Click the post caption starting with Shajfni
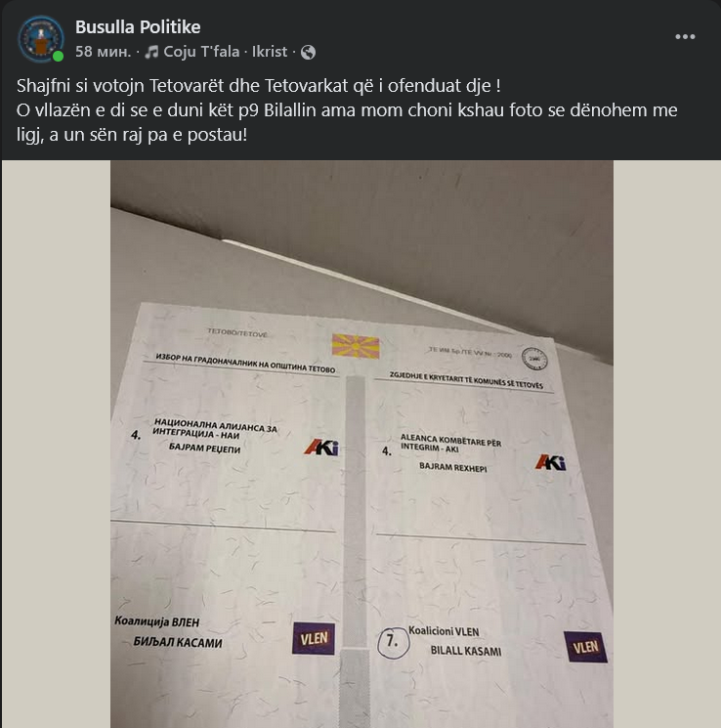The image size is (721, 728). point(347,110)
